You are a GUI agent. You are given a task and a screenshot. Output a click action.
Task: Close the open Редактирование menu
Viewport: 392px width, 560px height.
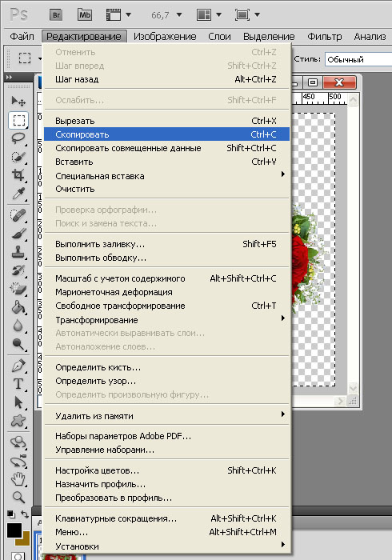(84, 37)
